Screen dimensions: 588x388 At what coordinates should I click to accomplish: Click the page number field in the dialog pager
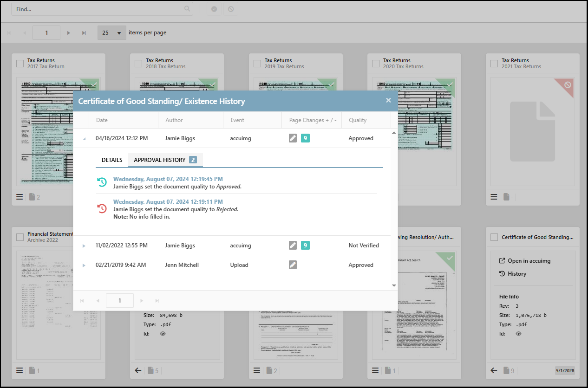(119, 301)
